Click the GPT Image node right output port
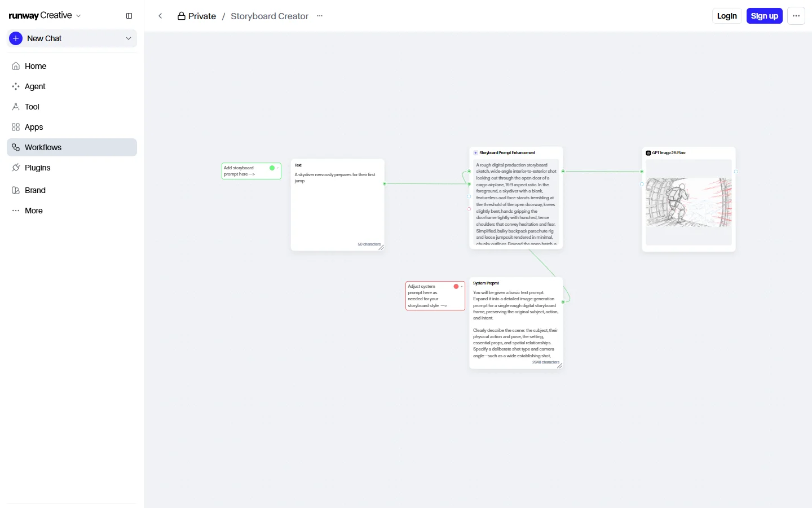The height and width of the screenshot is (508, 812). click(736, 172)
